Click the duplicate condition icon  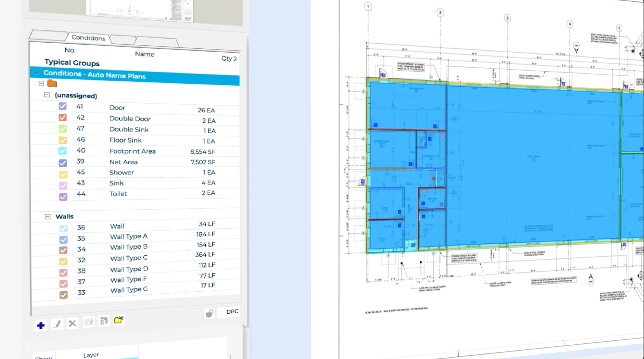click(x=104, y=321)
